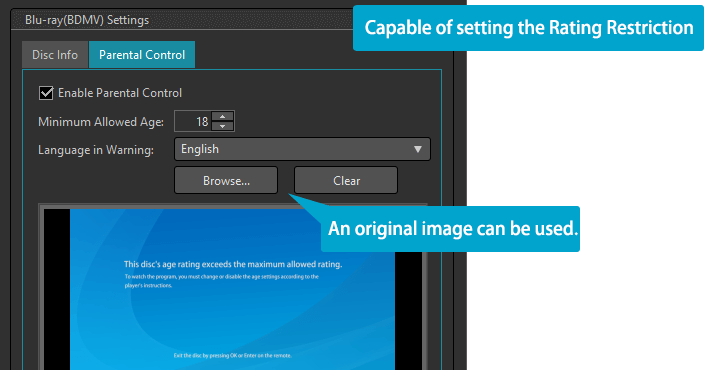714x370 pixels.
Task: Click the original image can be used callout
Action: click(x=450, y=229)
